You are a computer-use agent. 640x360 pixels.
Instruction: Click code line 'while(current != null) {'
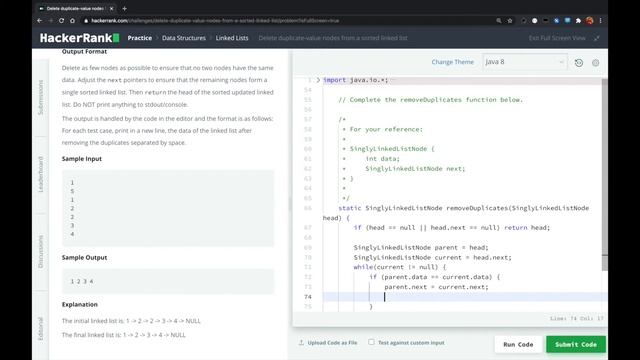400,267
